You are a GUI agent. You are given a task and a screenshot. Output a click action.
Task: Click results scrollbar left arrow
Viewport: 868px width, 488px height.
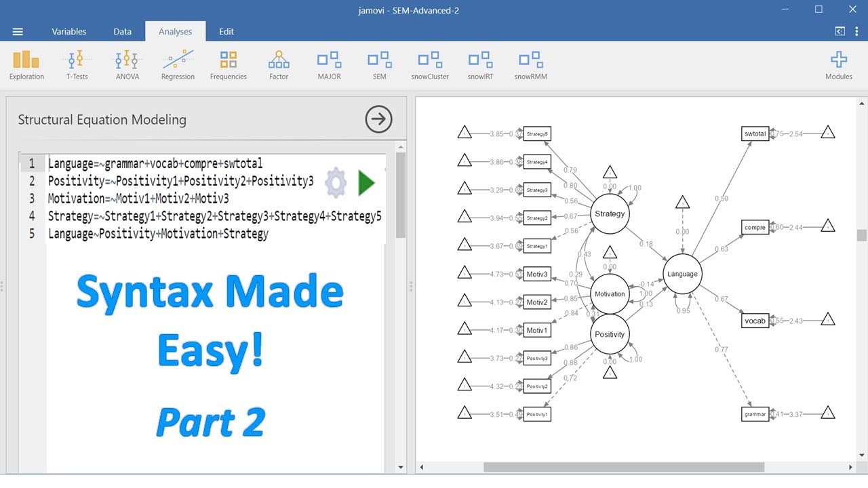(422, 467)
